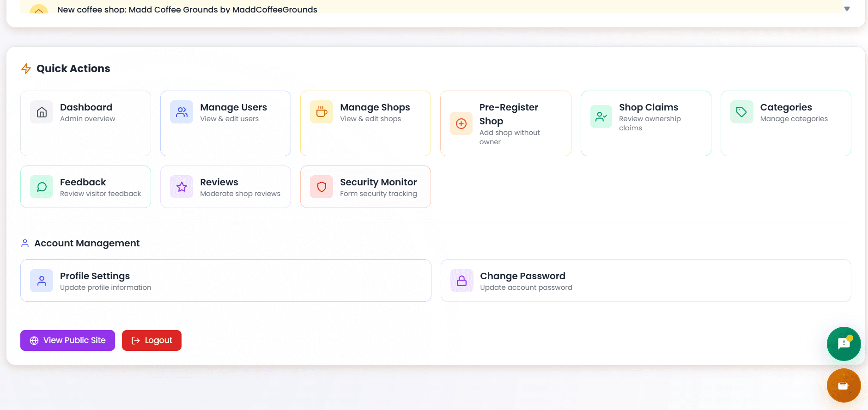Click the 'View & edit users' text
The height and width of the screenshot is (410, 868).
click(x=229, y=119)
